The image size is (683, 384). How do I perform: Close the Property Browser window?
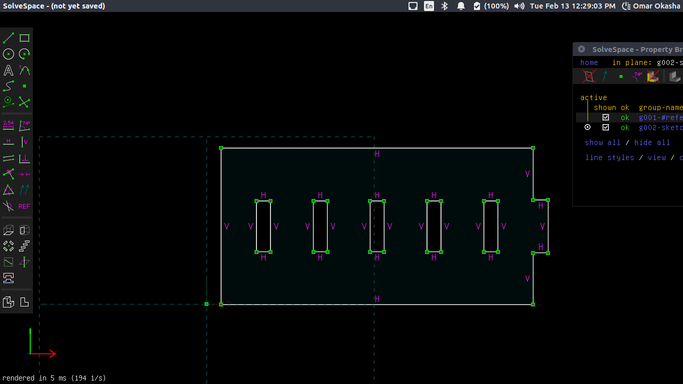pos(582,49)
